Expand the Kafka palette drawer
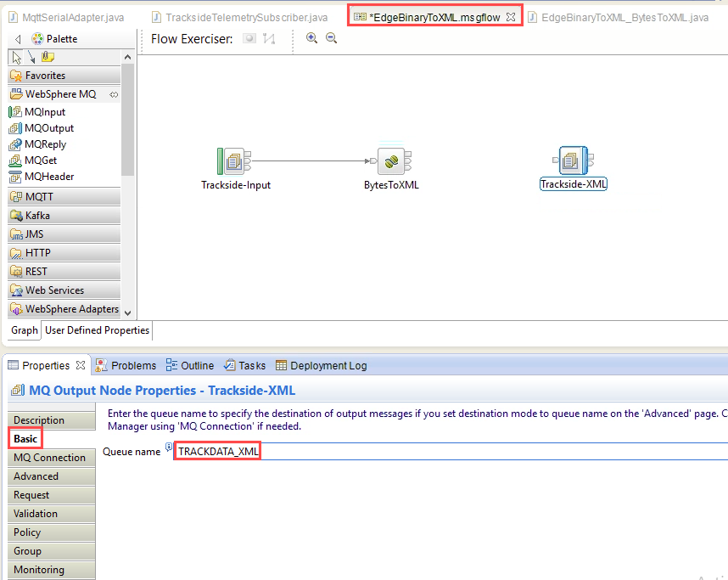 tap(64, 216)
